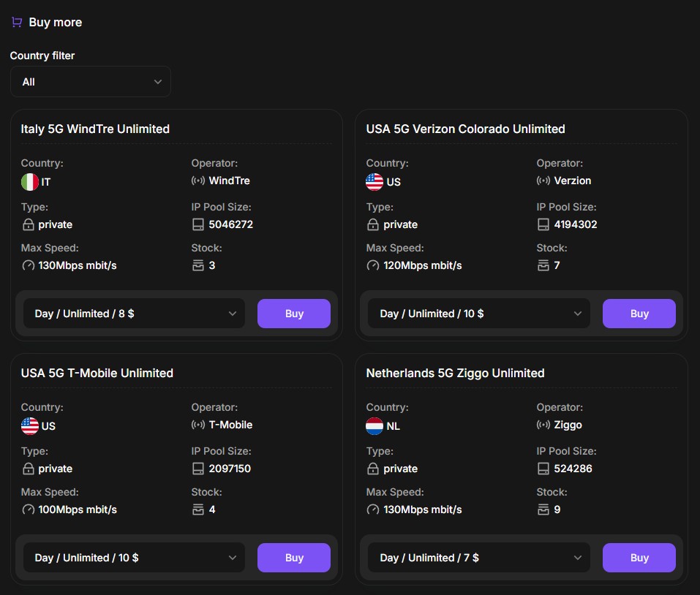This screenshot has width=700, height=595.
Task: Click the US flag in Verizon Colorado card
Action: click(375, 182)
